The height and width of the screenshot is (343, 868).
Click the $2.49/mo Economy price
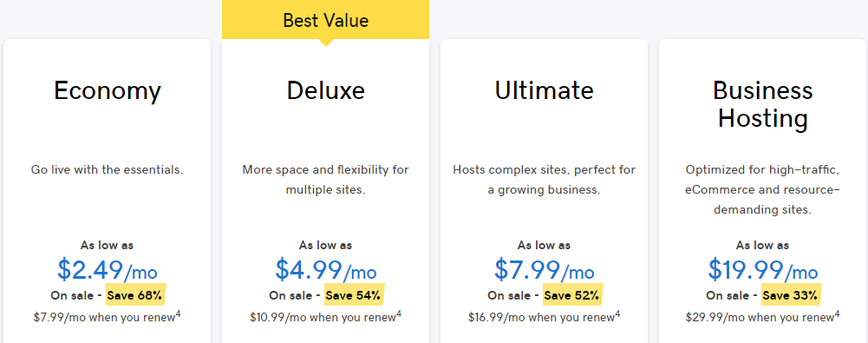[x=108, y=270]
